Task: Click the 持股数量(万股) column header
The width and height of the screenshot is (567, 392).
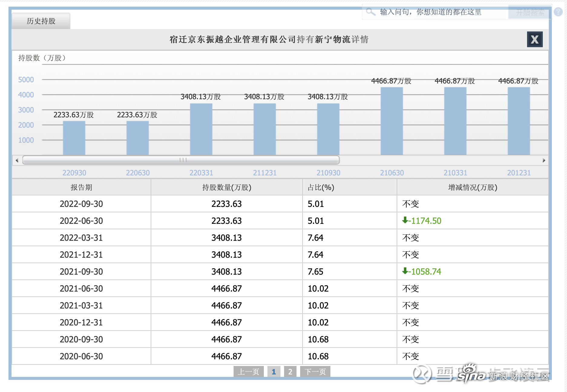Action: [227, 188]
